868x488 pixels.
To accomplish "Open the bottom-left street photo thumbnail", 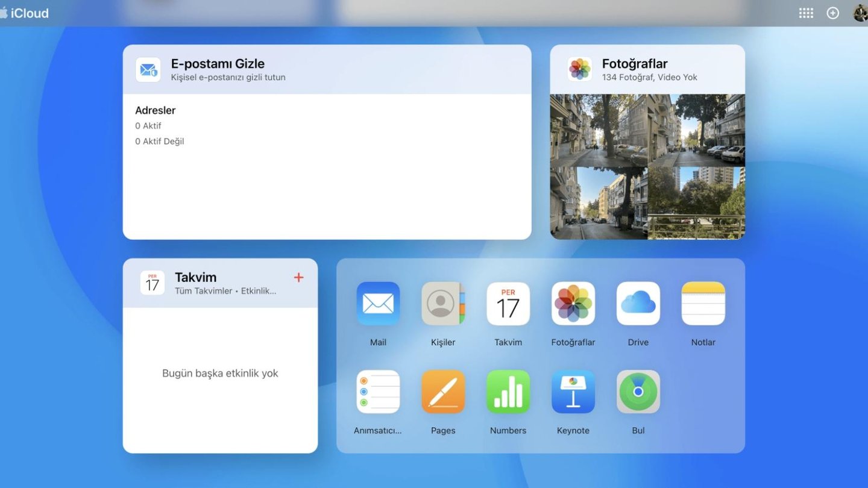I will tap(599, 204).
